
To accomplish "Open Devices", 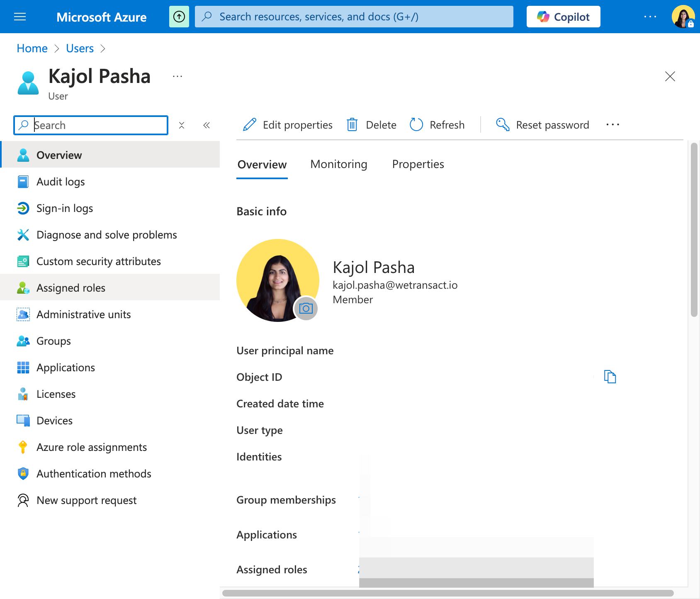I will 110,420.
